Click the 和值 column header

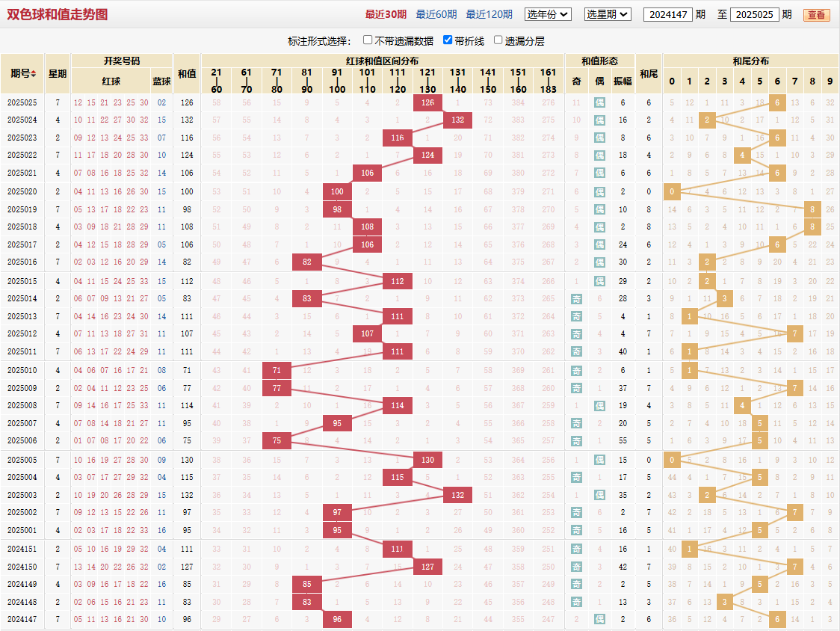click(x=187, y=74)
